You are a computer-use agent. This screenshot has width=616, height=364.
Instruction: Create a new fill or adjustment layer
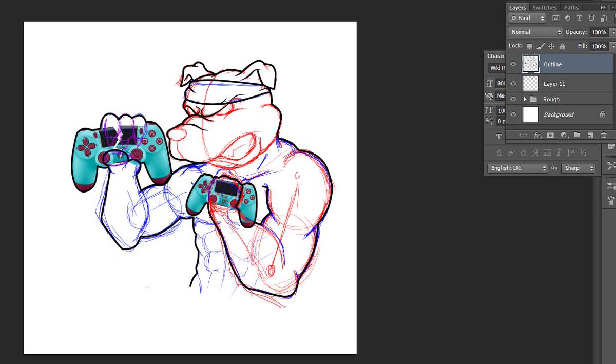pos(563,135)
